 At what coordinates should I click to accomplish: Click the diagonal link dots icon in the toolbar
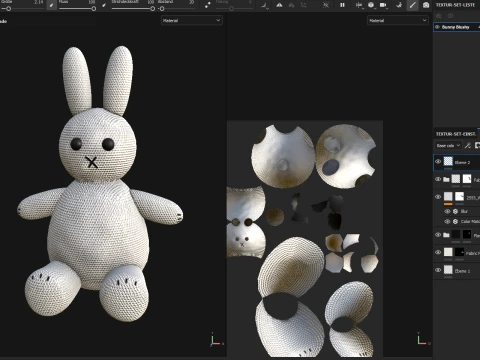(x=207, y=5)
